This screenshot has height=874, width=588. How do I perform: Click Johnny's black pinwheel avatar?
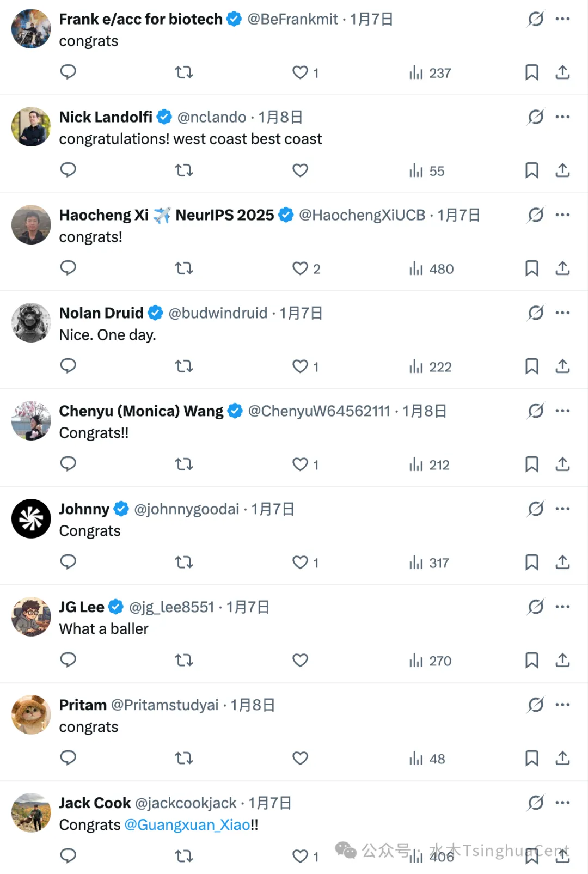pos(31,519)
